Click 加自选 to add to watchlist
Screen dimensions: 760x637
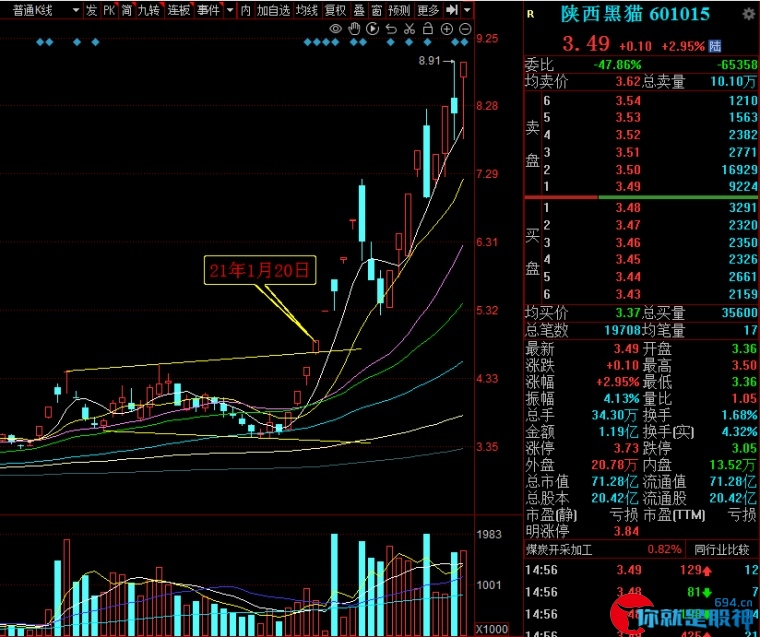pos(273,10)
